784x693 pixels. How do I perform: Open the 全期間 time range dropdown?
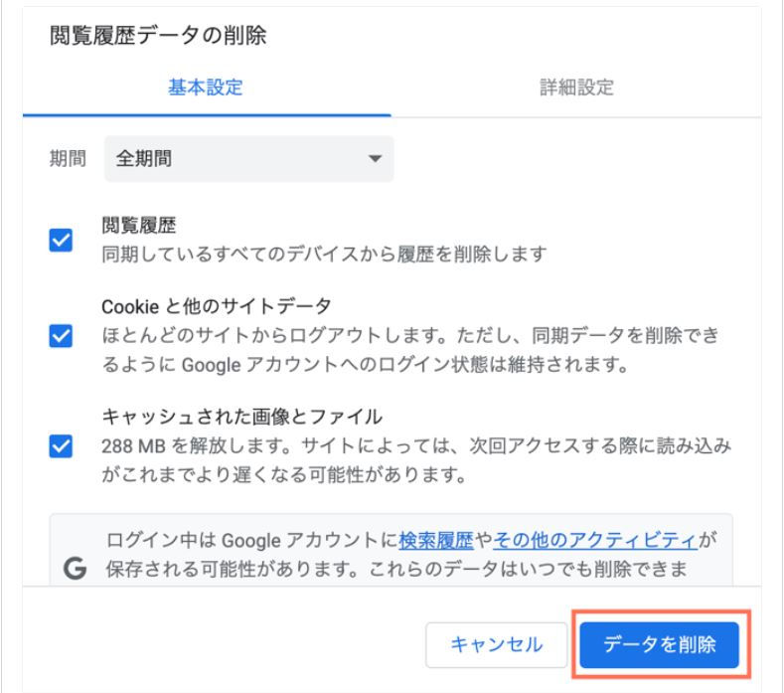[248, 159]
